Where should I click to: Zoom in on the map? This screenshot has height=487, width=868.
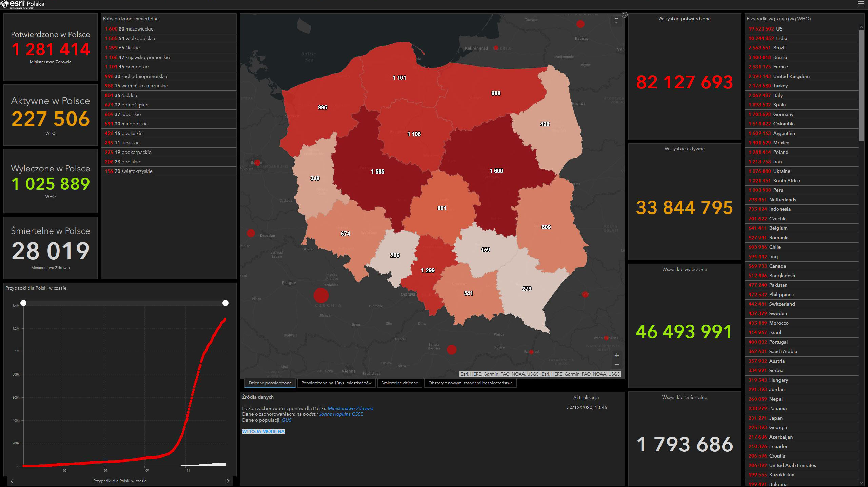[617, 355]
